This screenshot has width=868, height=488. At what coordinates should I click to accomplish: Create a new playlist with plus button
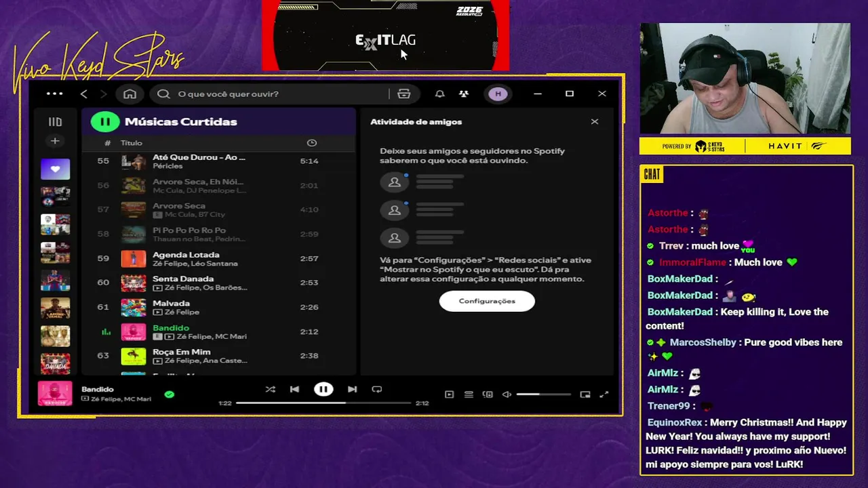55,141
